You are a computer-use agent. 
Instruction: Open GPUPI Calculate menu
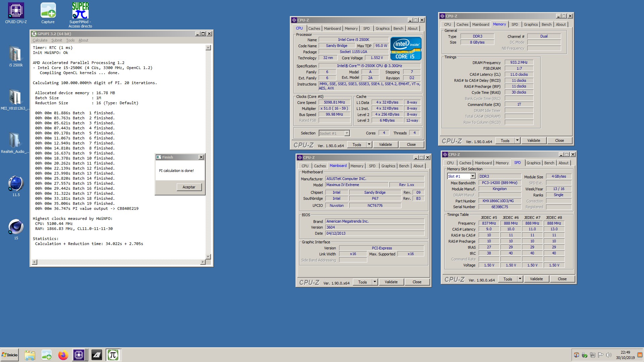40,40
